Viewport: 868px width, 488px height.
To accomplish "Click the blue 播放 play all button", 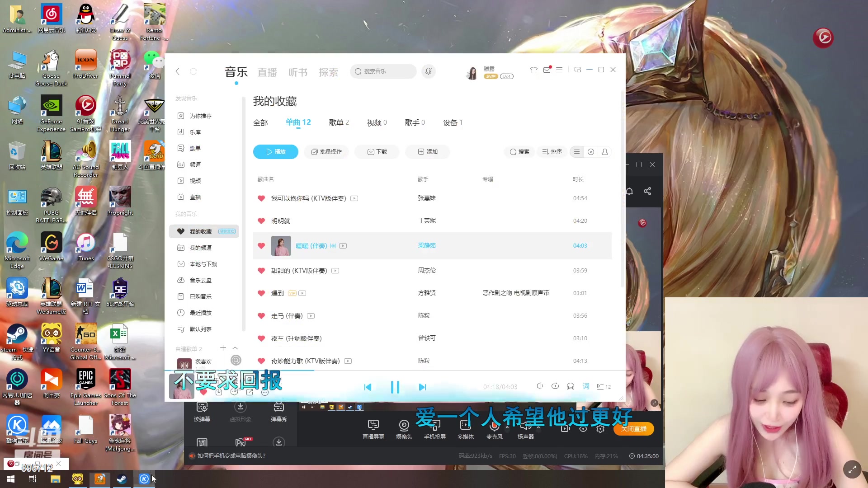I will click(275, 152).
